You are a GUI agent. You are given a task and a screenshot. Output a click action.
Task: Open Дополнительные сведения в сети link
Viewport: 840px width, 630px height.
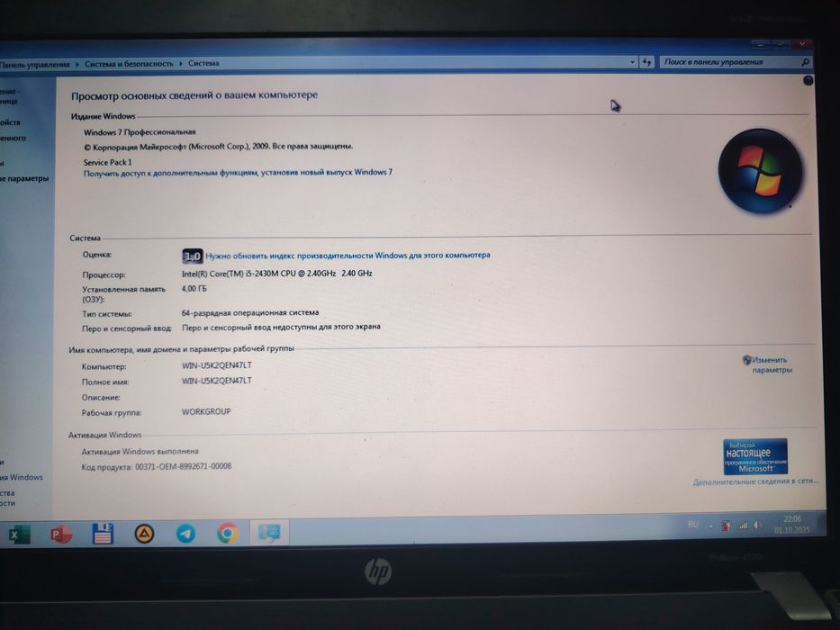point(755,481)
